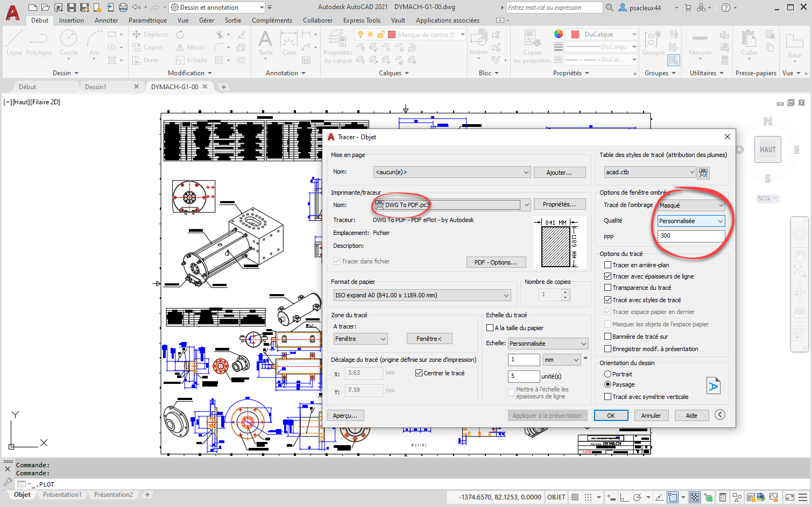Image resolution: width=812 pixels, height=507 pixels.
Task: Click the plot style table editor icon
Action: pos(703,173)
